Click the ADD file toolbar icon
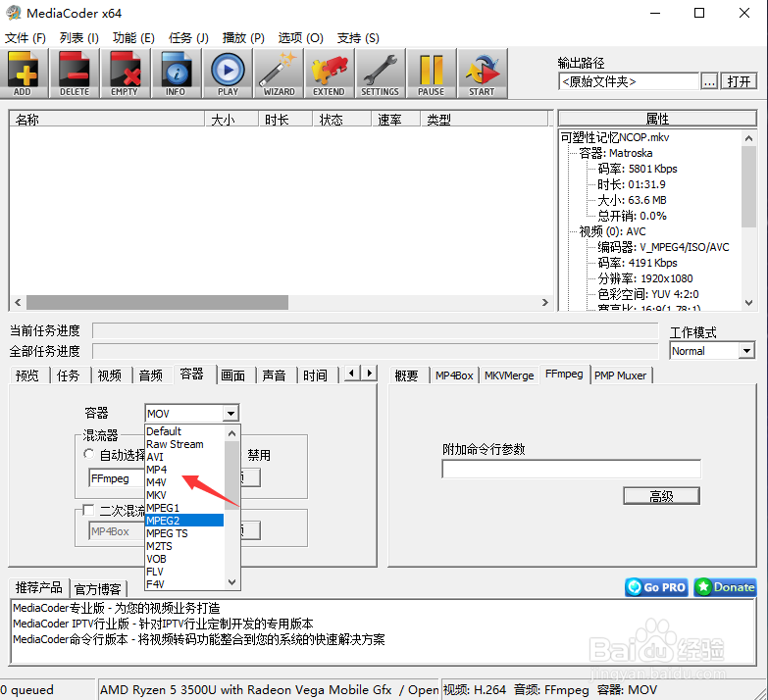Screen dimensions: 768x700 point(24,74)
